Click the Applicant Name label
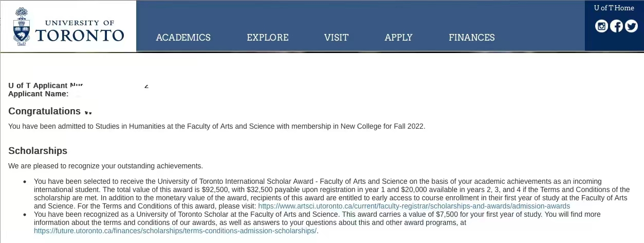The width and height of the screenshot is (644, 243). [x=38, y=94]
